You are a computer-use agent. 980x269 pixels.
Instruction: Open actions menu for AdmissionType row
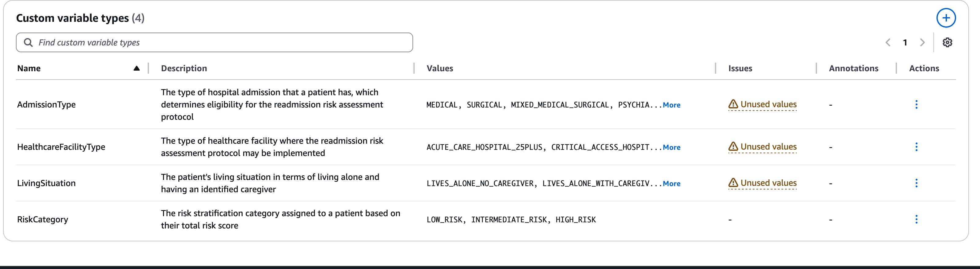916,104
